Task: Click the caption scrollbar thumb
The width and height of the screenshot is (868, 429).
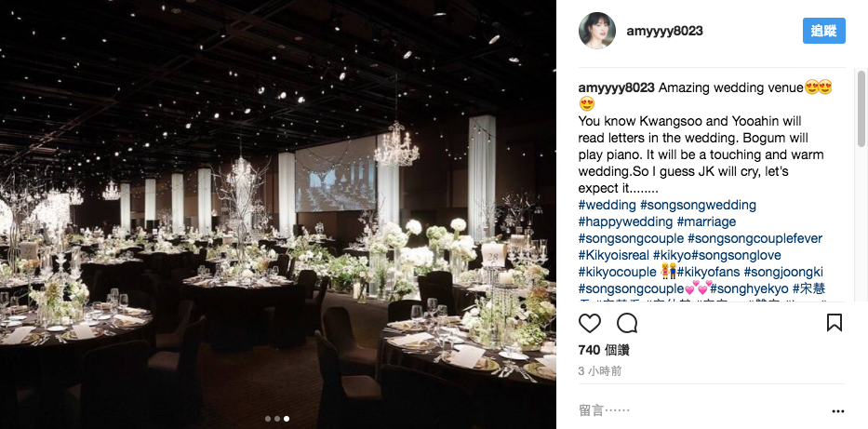Action: coord(861,109)
